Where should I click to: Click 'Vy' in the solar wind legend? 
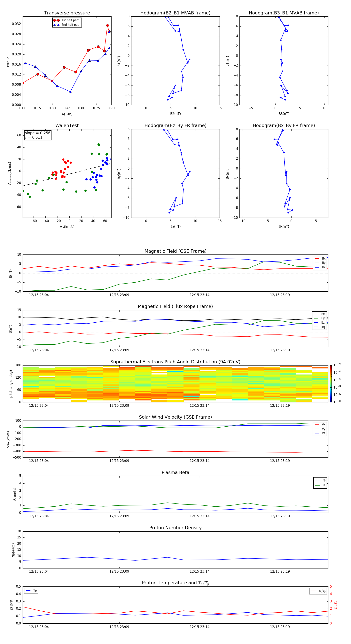click(x=324, y=429)
